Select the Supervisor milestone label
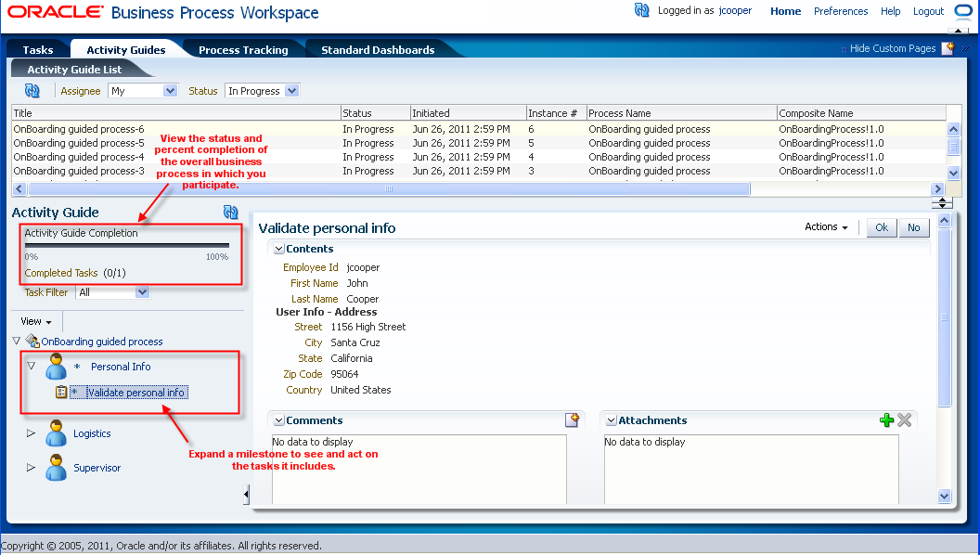980x555 pixels. click(97, 468)
